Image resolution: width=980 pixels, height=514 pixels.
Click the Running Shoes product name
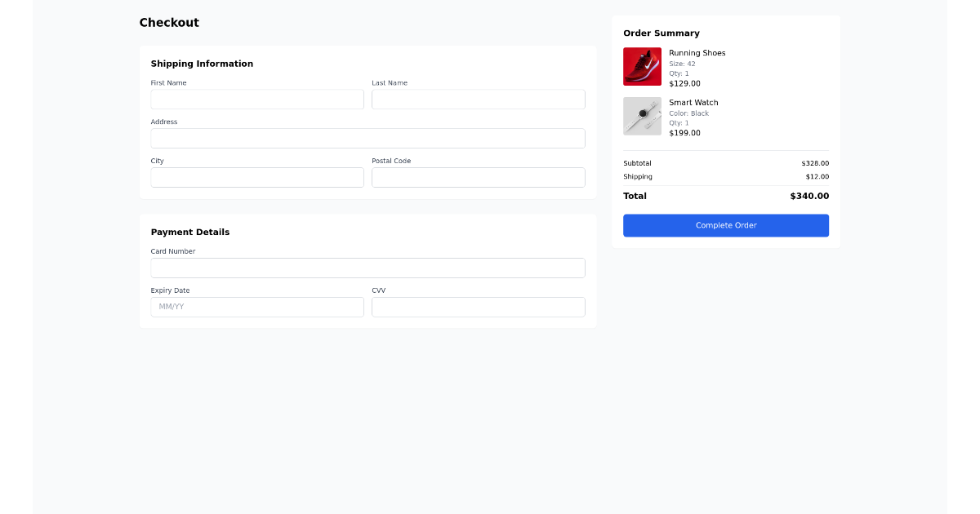[x=697, y=52]
